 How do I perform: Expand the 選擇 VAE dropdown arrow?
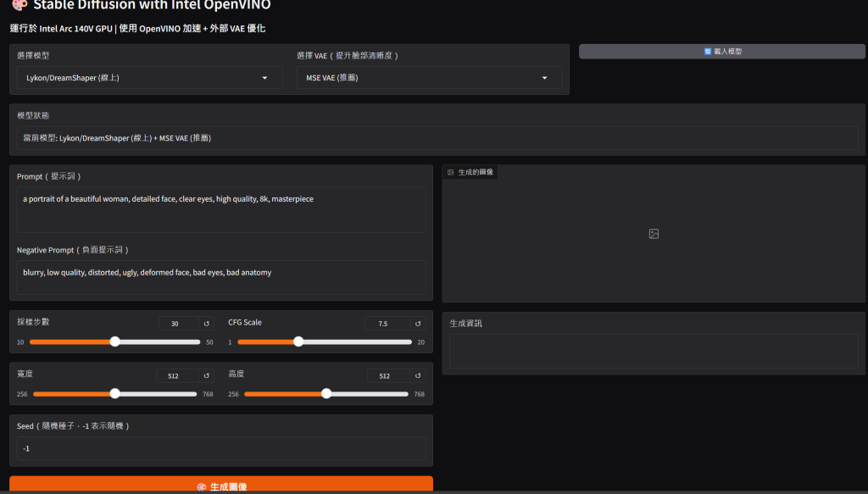pyautogui.click(x=545, y=78)
